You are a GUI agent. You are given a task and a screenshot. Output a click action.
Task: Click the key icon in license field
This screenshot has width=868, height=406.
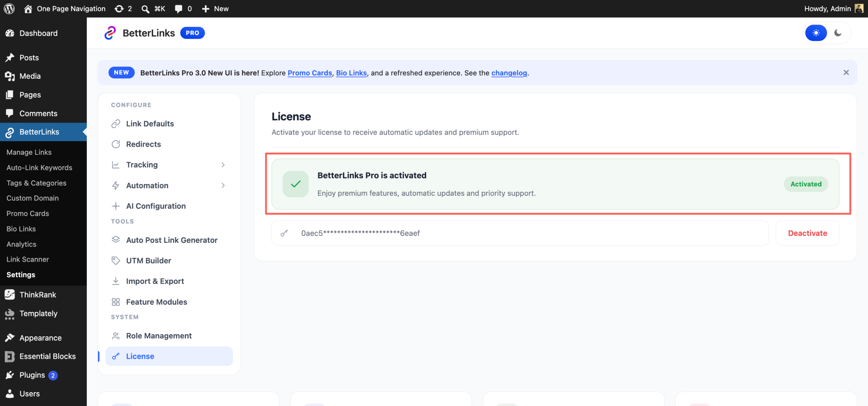284,233
